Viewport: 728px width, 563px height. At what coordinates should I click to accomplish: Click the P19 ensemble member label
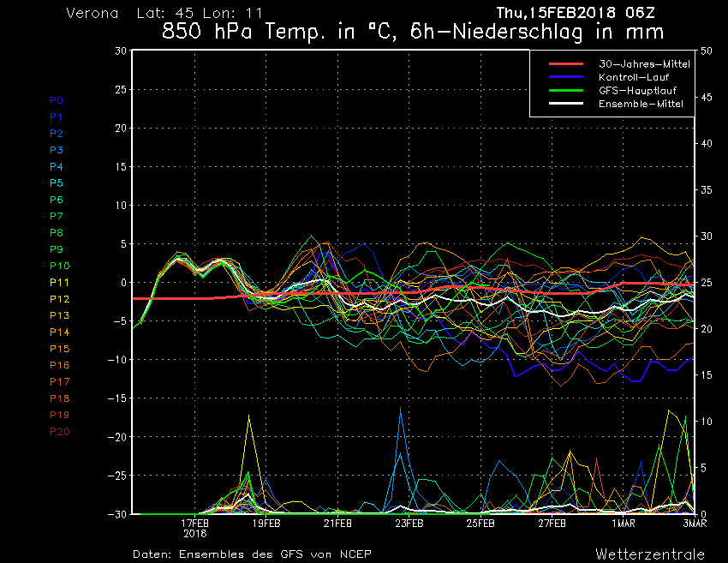pyautogui.click(x=60, y=415)
